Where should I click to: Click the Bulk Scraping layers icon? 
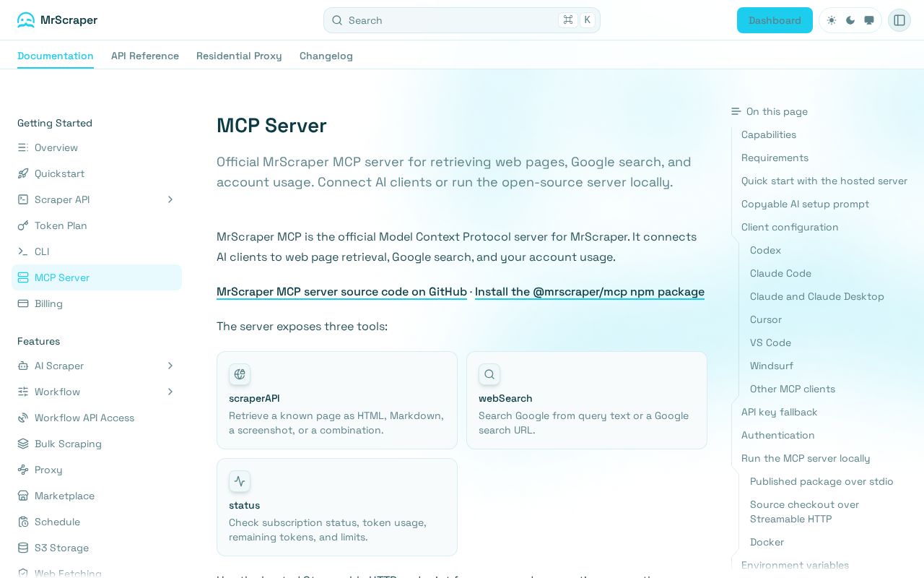pyautogui.click(x=23, y=444)
